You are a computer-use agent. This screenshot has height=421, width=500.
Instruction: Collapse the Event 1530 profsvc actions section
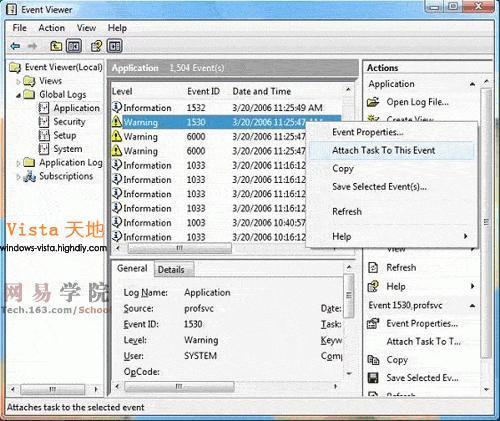(x=473, y=306)
